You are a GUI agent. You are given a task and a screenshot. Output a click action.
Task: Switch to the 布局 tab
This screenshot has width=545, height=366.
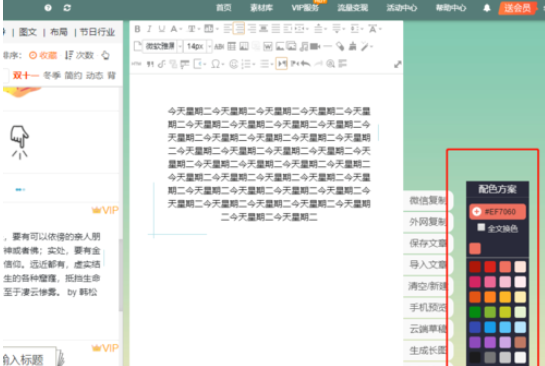point(59,32)
